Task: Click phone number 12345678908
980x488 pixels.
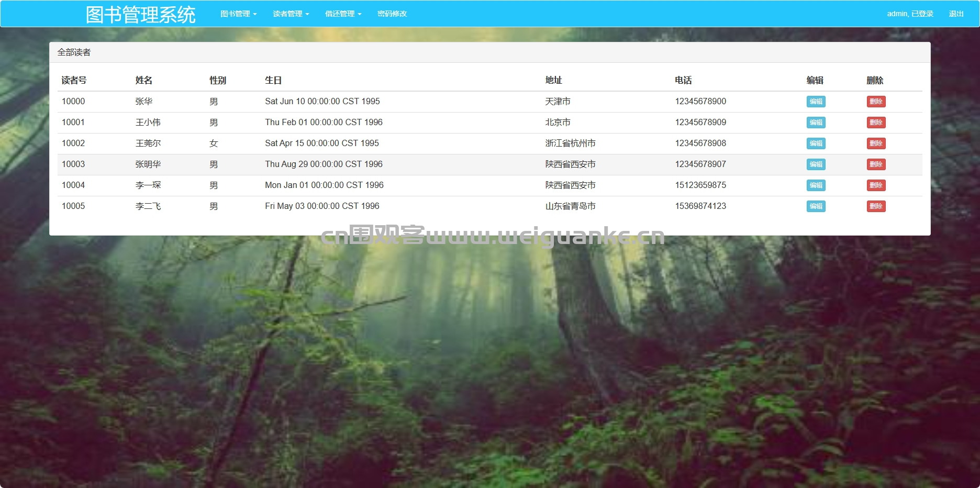Action: [x=700, y=143]
